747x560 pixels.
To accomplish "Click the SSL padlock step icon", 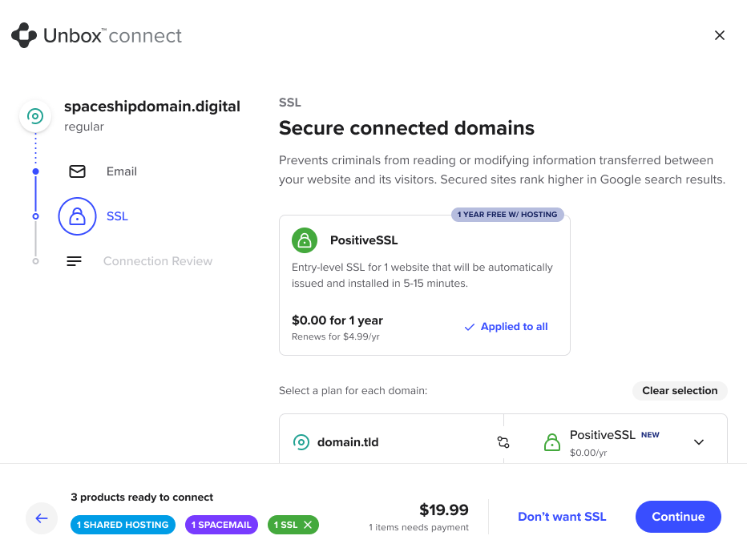I will click(x=77, y=216).
